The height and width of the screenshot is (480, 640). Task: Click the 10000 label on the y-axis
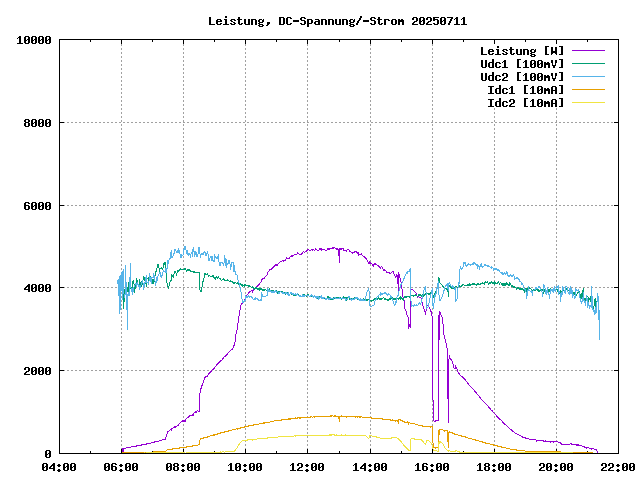[35, 40]
